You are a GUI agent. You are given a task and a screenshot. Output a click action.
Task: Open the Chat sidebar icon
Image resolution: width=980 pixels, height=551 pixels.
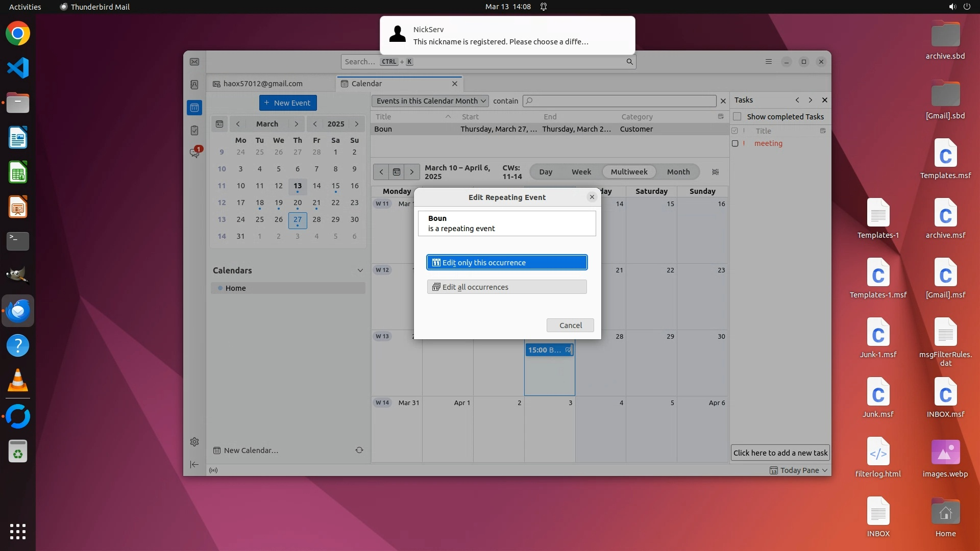tap(194, 153)
